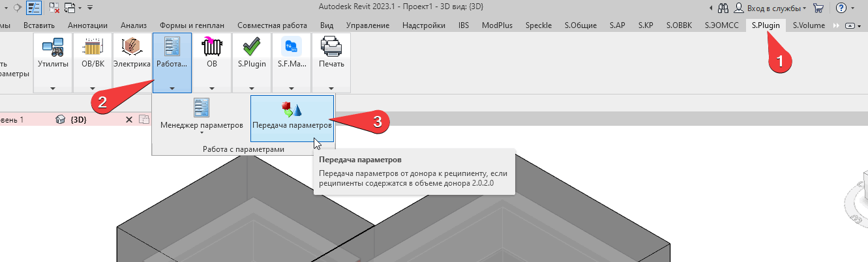
Task: Select the {3D} view tab
Action: coord(78,120)
